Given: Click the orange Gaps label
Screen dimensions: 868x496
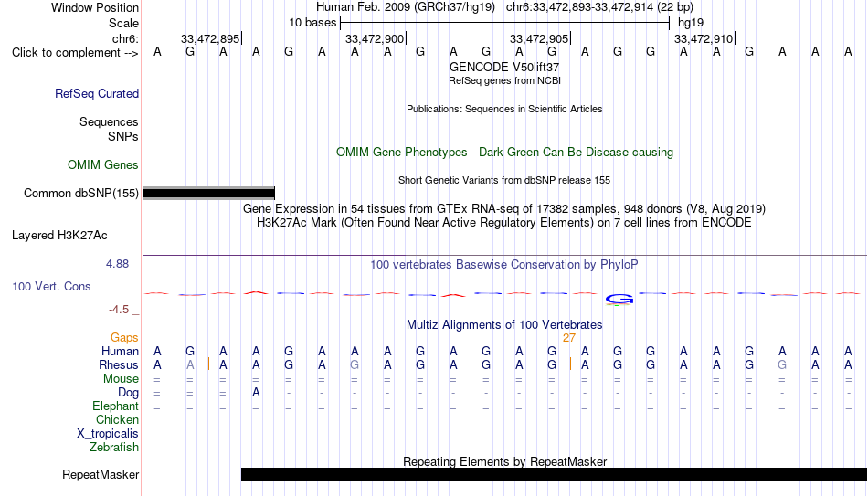Looking at the screenshot, I should (x=124, y=338).
